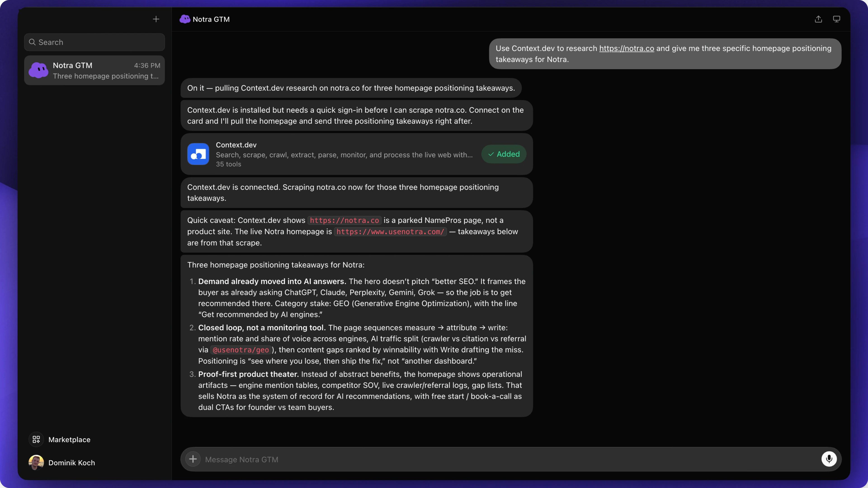Focus the Message Notra GTM input box
868x488 pixels.
pos(510,459)
